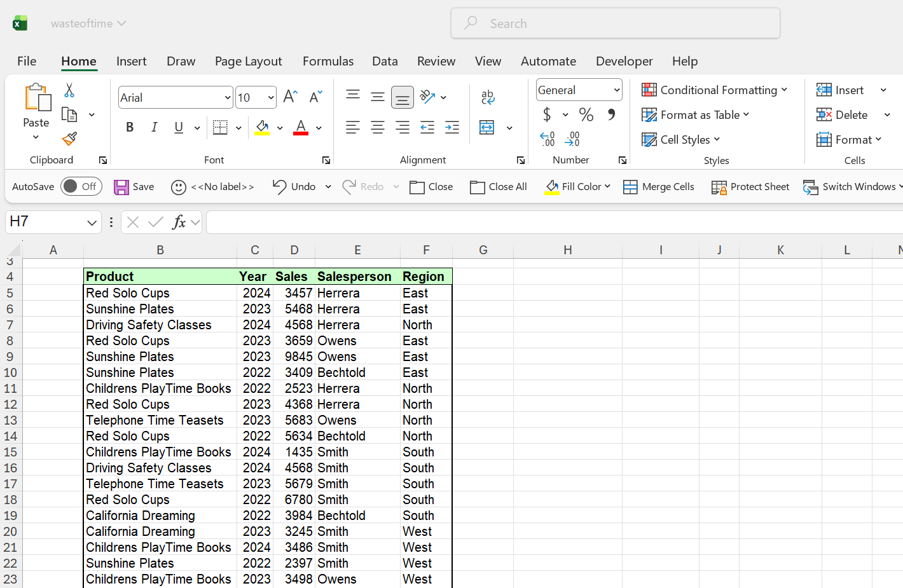Switch to the Formulas tab
Image resolution: width=903 pixels, height=588 pixels.
327,61
